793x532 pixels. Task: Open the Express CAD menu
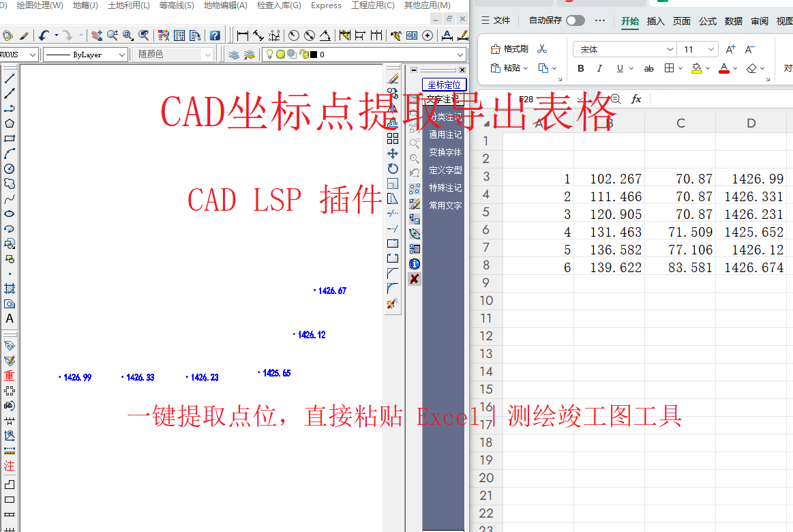pyautogui.click(x=326, y=5)
